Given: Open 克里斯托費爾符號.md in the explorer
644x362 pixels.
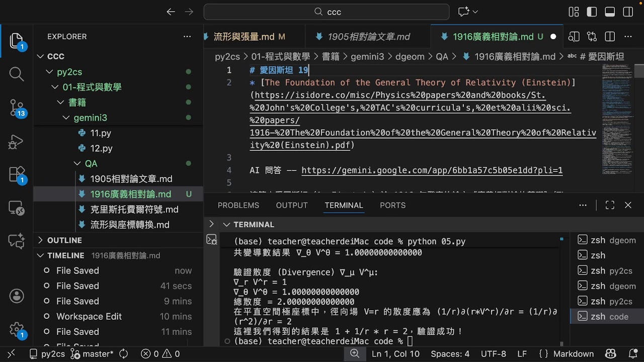Looking at the screenshot, I should pos(134,209).
